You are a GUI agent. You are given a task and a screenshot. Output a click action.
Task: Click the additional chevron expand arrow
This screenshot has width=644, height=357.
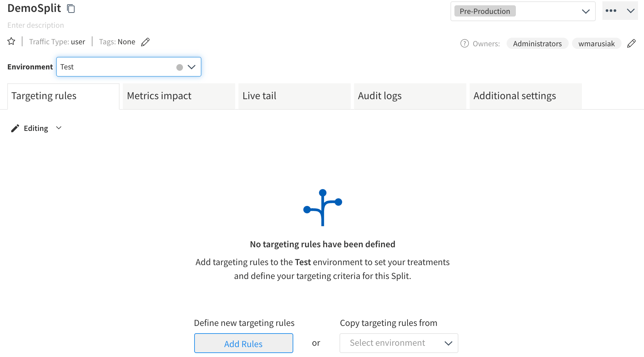tap(630, 11)
